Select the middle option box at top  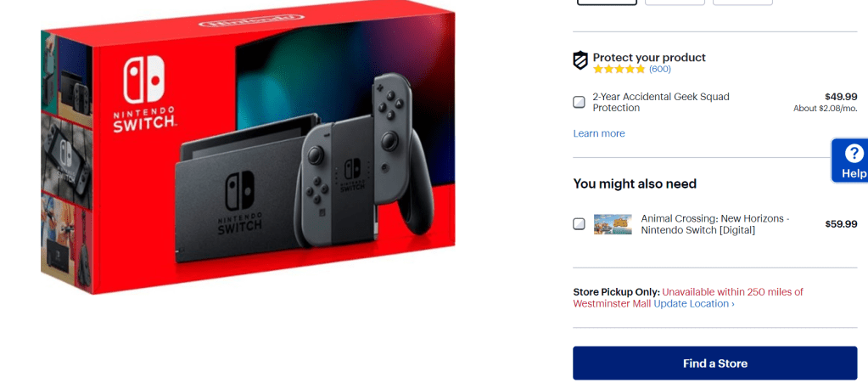point(675,3)
